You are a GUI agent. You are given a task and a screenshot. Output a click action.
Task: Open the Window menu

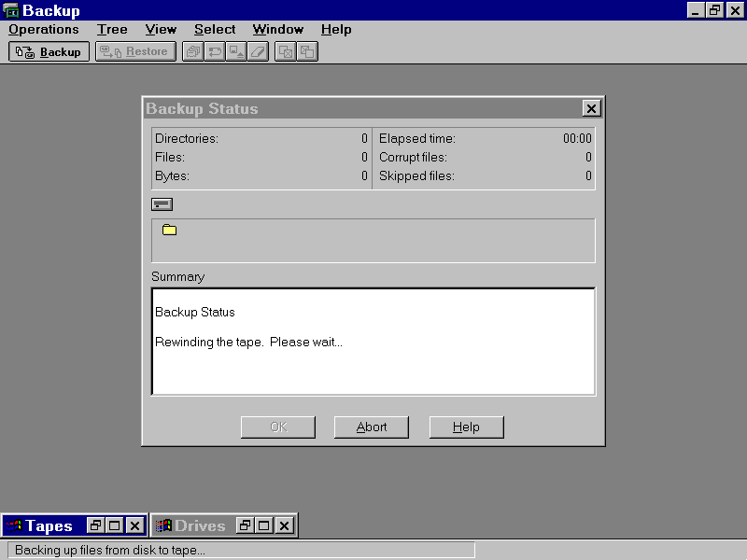pos(277,30)
